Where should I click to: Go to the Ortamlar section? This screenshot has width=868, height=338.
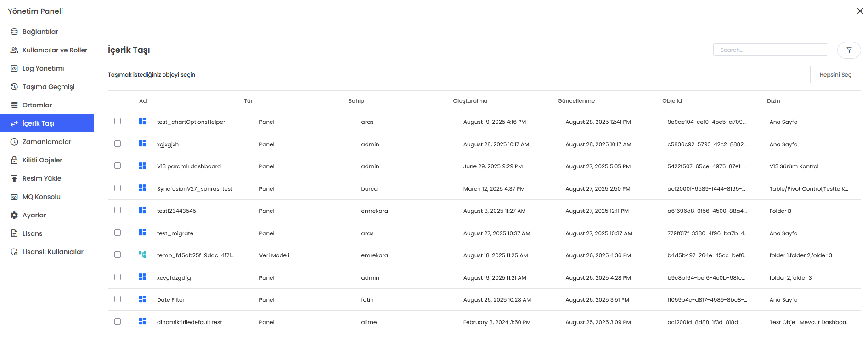tap(37, 105)
